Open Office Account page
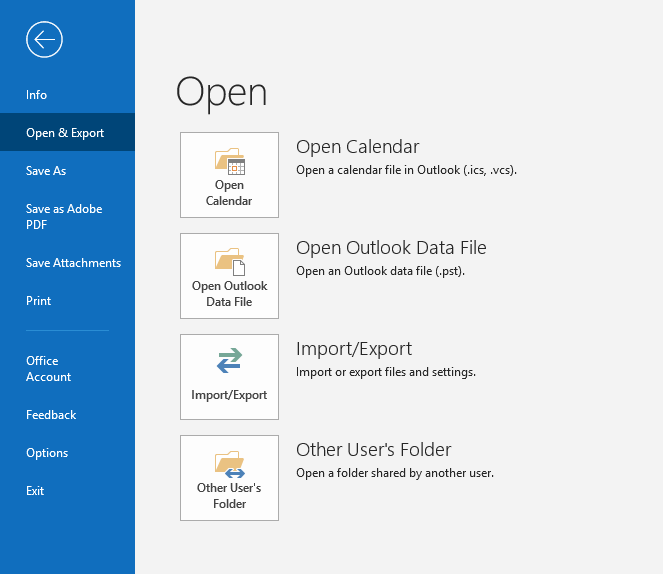The image size is (663, 574). (48, 369)
